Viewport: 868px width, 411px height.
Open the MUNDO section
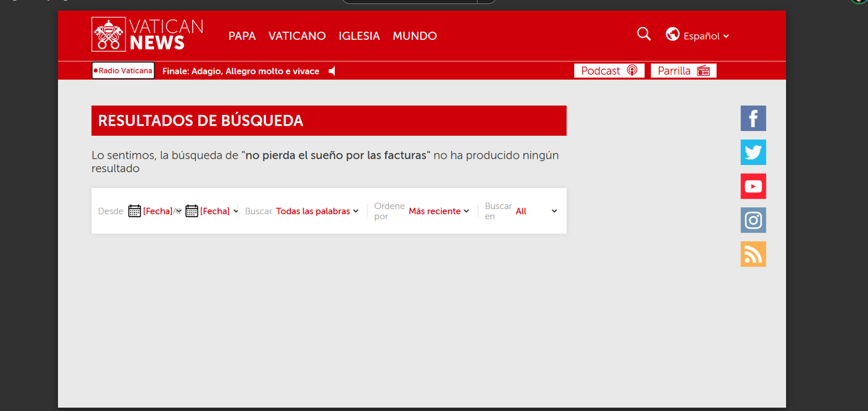tap(415, 36)
